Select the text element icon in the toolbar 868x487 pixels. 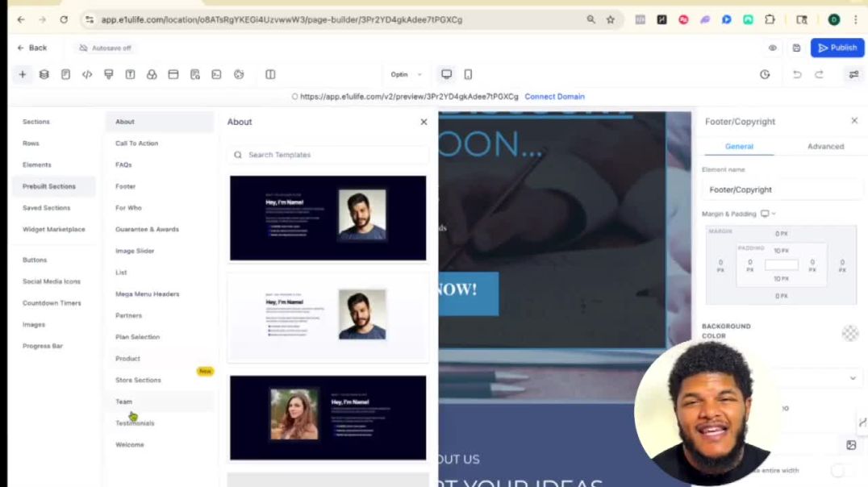129,74
